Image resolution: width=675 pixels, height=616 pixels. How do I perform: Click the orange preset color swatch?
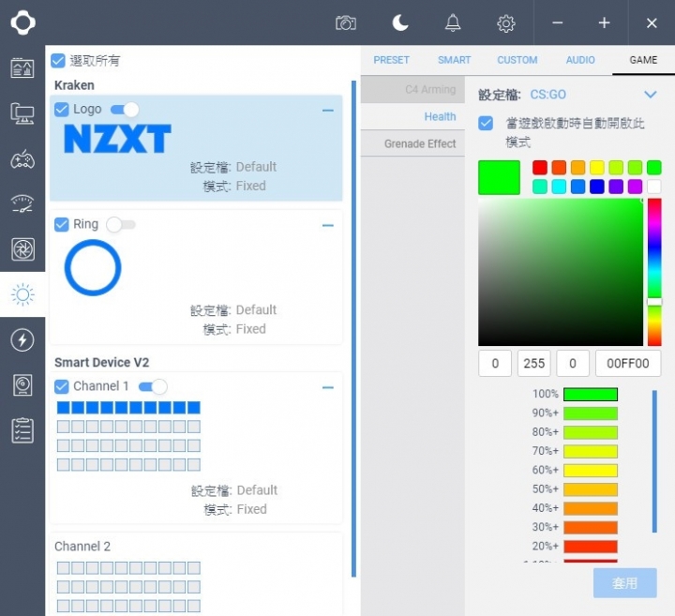577,168
